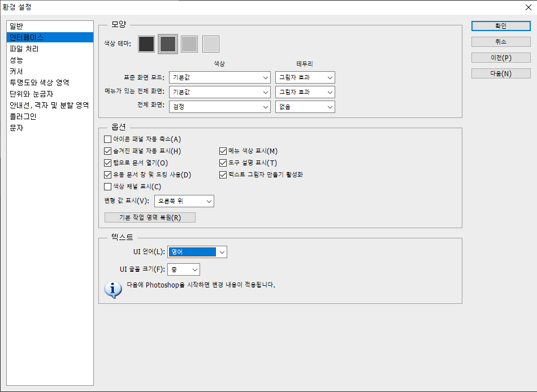This screenshot has height=392, width=537.
Task: Close the 환경 설정 dialog with X
Action: tap(529, 7)
